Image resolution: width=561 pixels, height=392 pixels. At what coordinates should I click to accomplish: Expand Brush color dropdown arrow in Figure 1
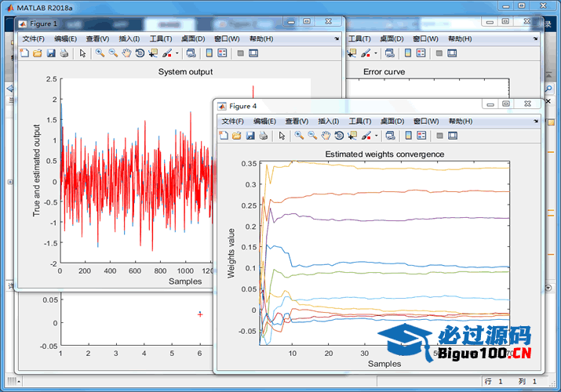(177, 53)
